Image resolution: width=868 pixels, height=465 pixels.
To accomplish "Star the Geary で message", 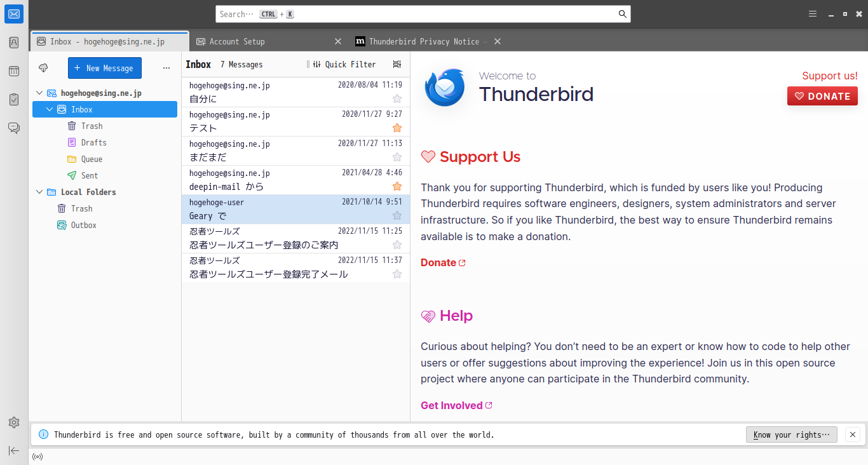I will click(x=397, y=215).
